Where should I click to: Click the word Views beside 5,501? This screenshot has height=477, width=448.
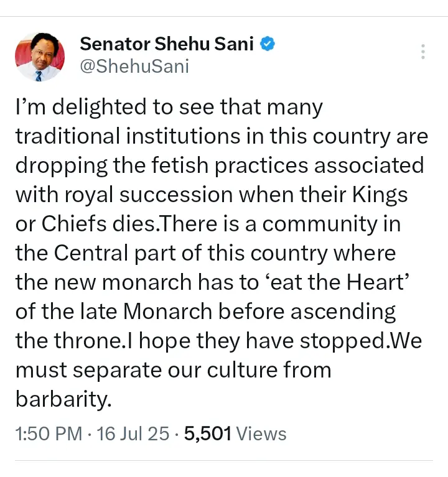(x=261, y=434)
